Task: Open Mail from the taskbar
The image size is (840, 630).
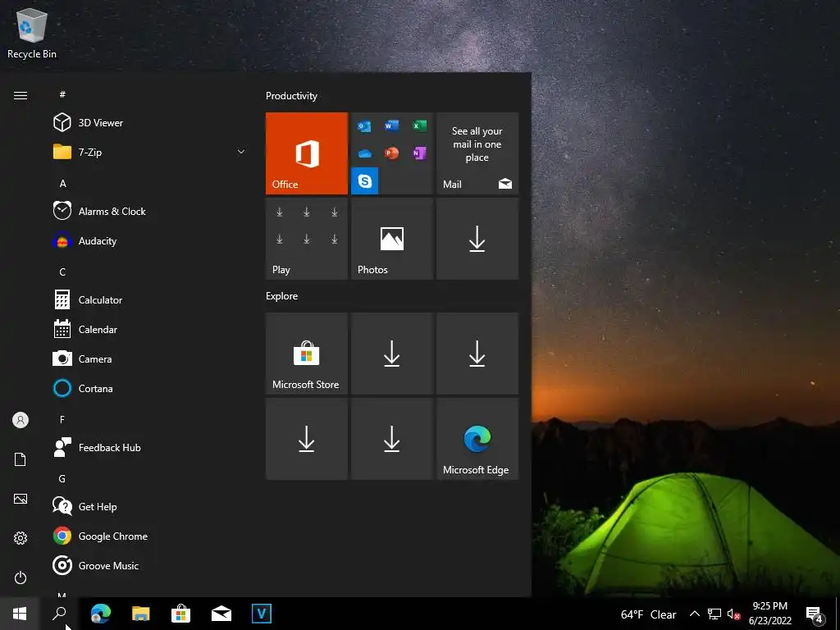Action: click(x=221, y=614)
